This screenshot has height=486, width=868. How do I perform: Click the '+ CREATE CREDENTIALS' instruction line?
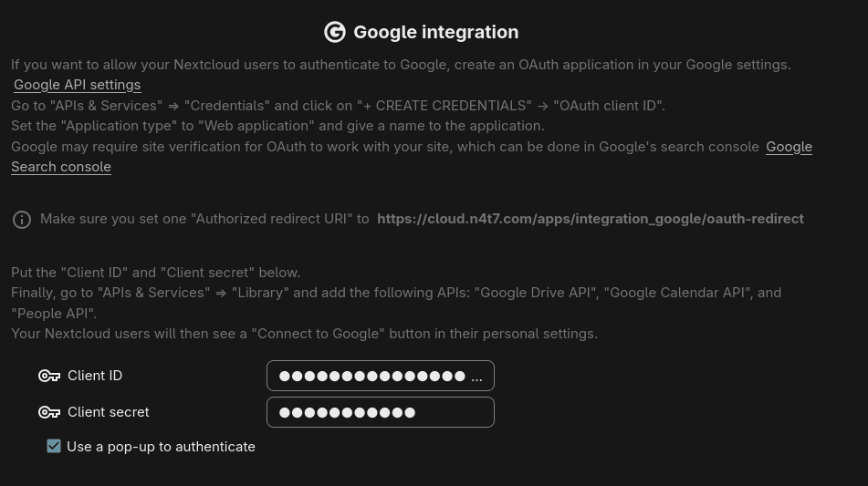338,106
